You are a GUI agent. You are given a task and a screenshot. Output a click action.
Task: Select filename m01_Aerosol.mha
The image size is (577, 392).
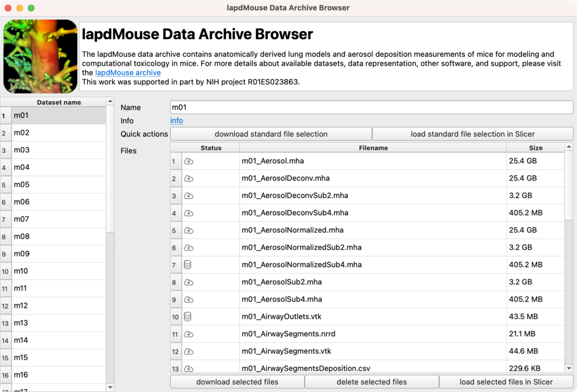(x=373, y=161)
